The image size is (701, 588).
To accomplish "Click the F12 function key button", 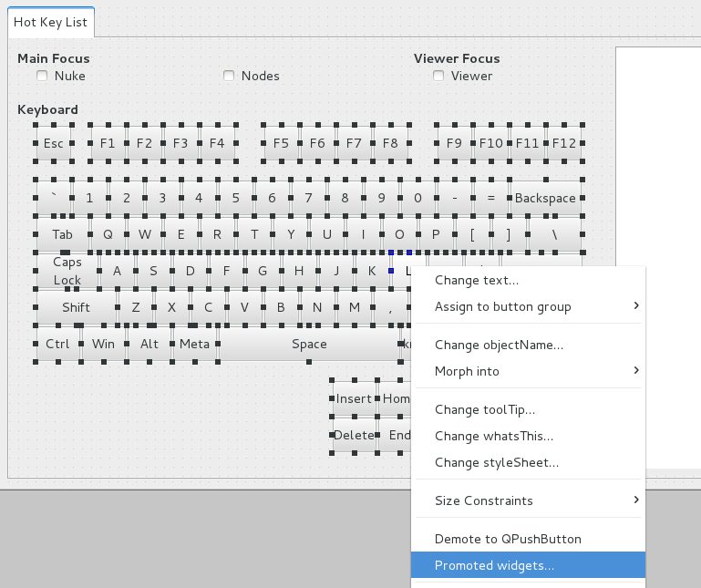I will pyautogui.click(x=564, y=143).
